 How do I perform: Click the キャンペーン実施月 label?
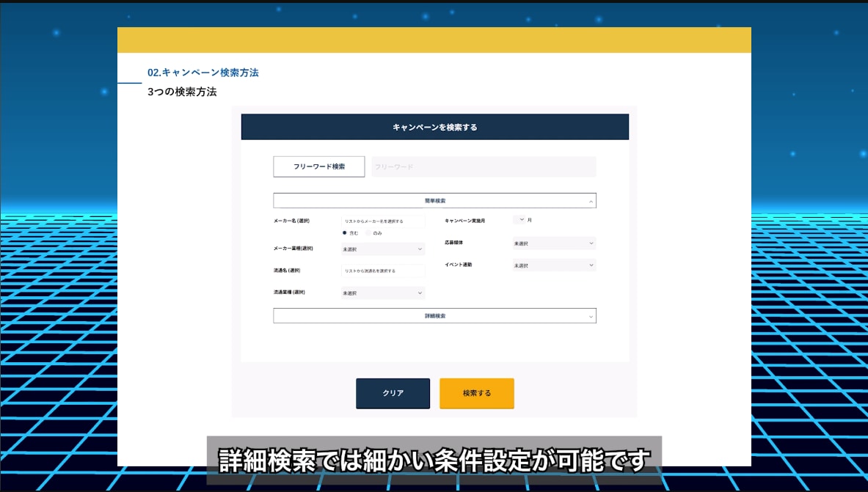(x=464, y=221)
